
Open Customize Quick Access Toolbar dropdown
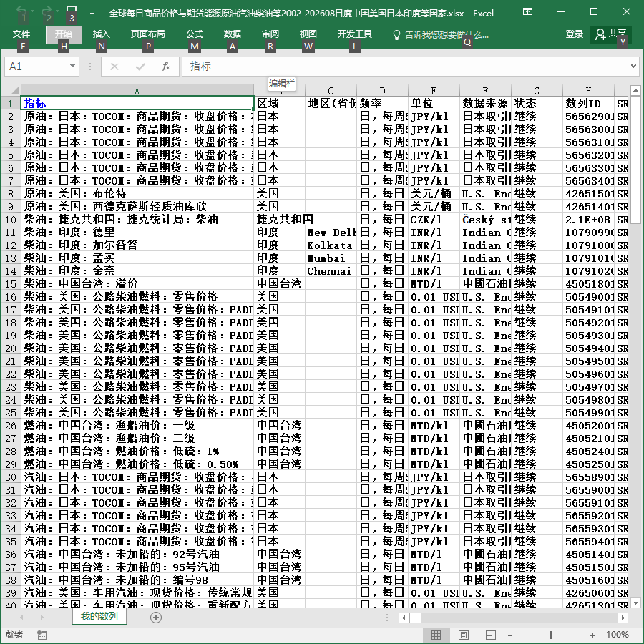pyautogui.click(x=92, y=13)
